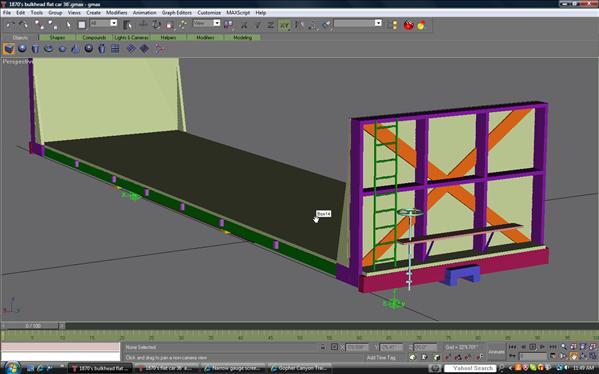Screen dimensions: 599x374
Task: Open the yellow Material Navigator icon
Action: (x=422, y=25)
